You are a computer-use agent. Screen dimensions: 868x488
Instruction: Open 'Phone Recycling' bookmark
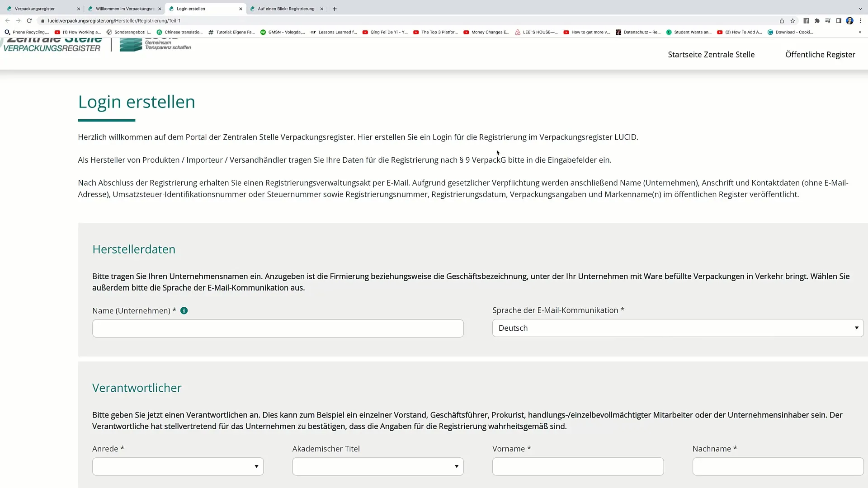[x=27, y=32]
